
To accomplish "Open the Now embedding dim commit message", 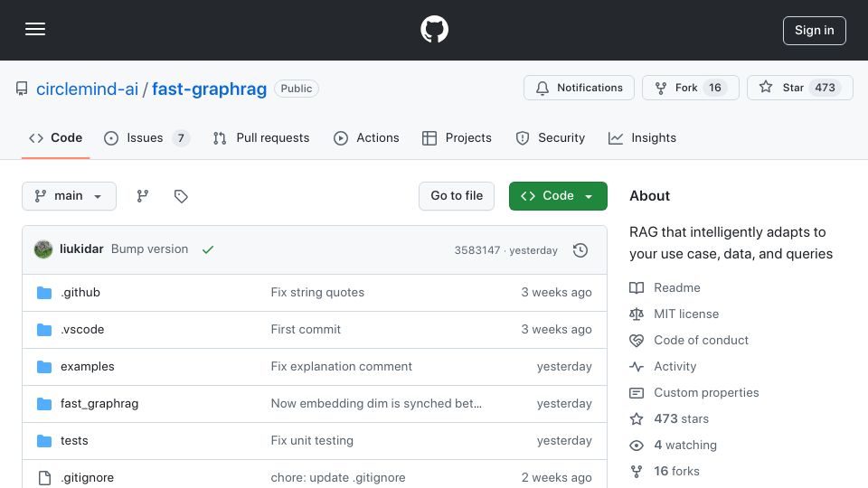I will point(376,403).
